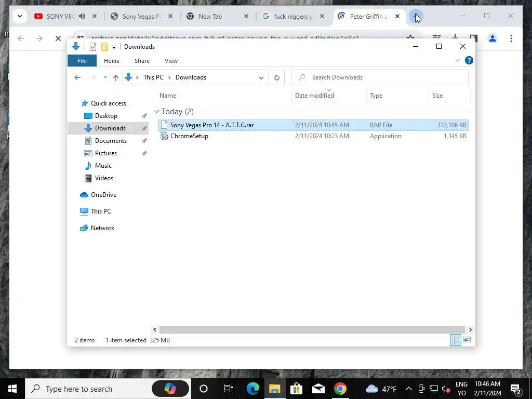Go up one folder level with the up arrow
The image size is (532, 399).
point(116,78)
